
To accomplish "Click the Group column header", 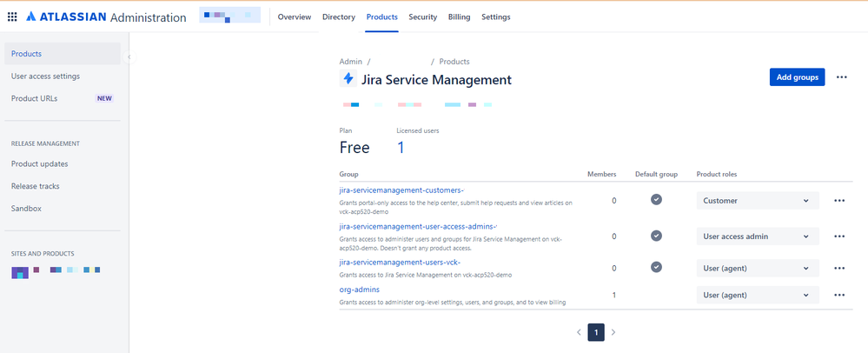I will pos(348,174).
